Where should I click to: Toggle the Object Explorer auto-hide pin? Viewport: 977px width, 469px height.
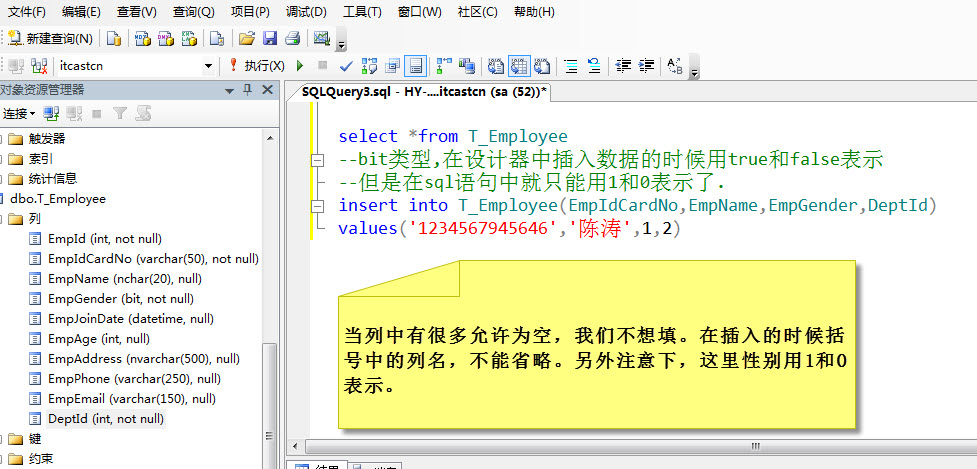click(x=247, y=90)
